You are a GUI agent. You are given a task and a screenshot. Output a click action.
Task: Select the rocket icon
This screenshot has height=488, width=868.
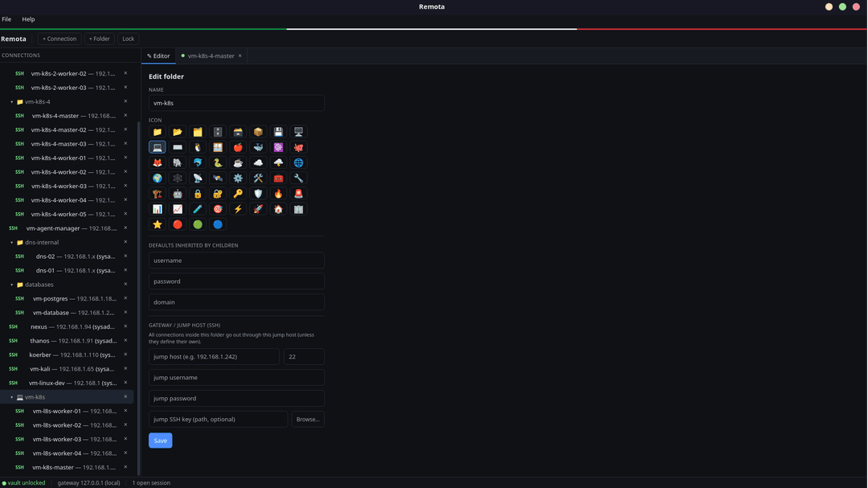(258, 209)
